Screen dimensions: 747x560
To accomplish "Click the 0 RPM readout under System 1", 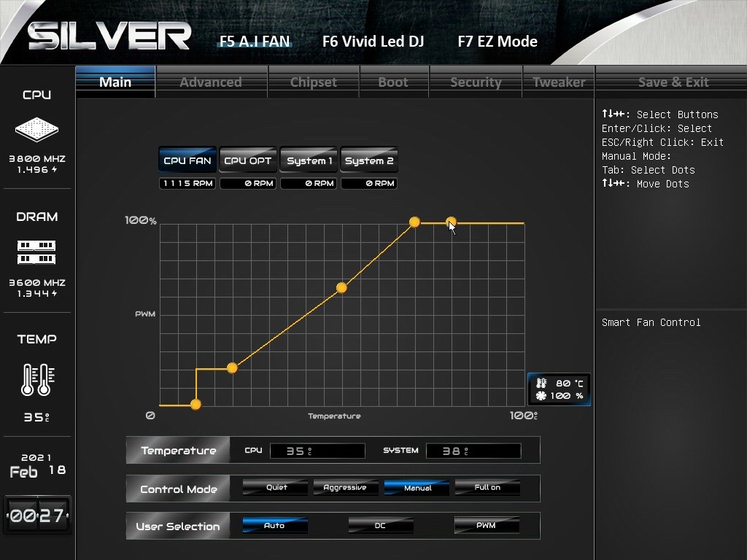I will 309,183.
